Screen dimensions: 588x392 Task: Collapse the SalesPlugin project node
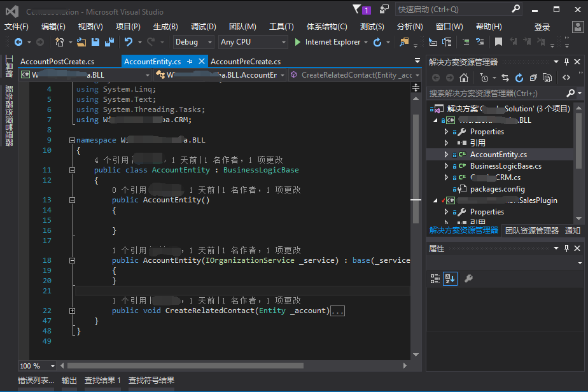pos(435,200)
